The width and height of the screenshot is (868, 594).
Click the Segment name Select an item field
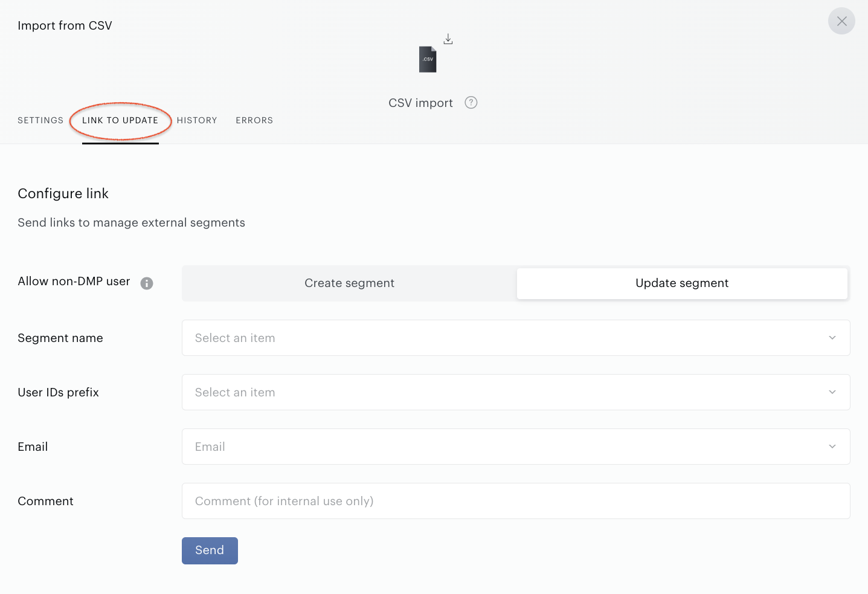pos(516,338)
